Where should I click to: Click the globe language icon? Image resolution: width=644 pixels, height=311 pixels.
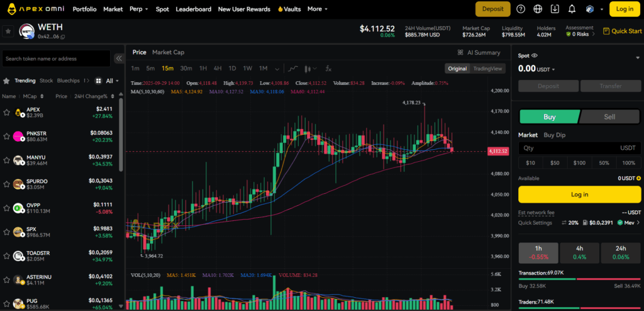[x=538, y=9]
